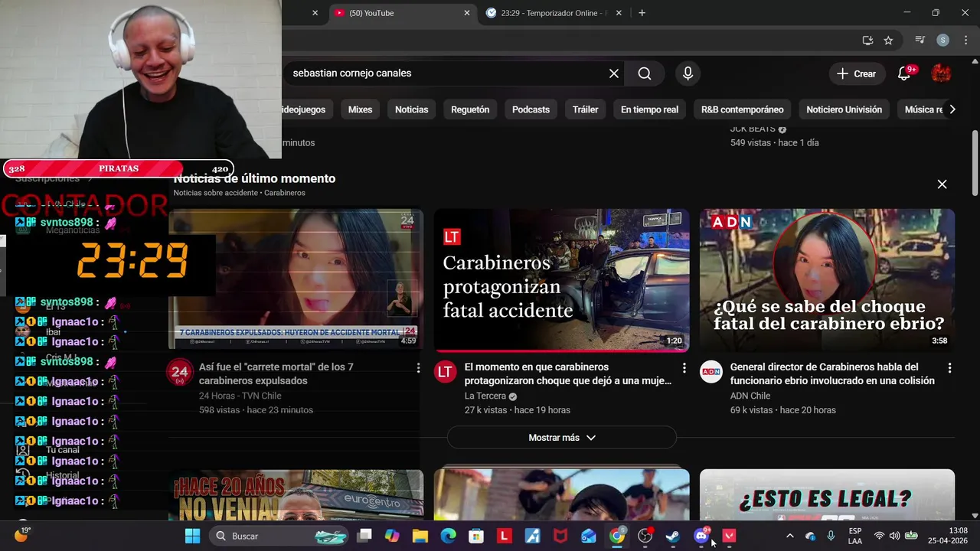980x551 pixels.
Task: Open Steam from the taskbar
Action: coord(673,536)
